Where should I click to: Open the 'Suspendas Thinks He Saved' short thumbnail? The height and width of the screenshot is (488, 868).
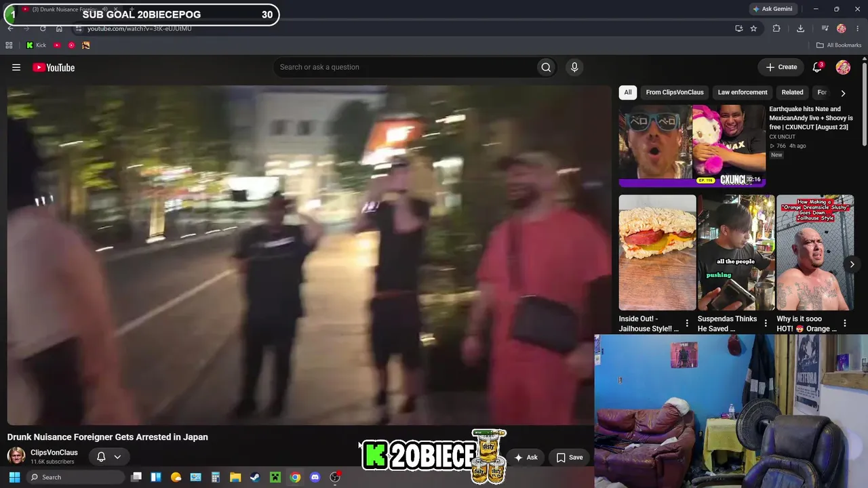[736, 253]
